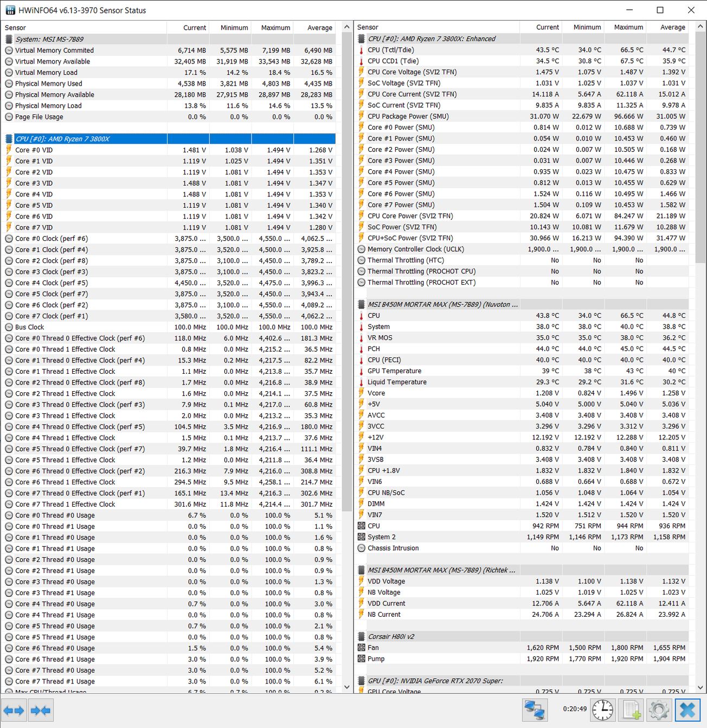Click right panel Maximum column header

point(625,27)
